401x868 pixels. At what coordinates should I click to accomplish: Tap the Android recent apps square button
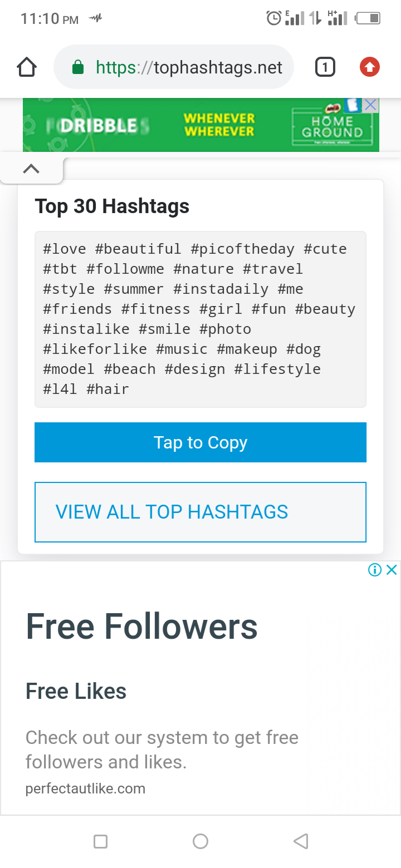coord(101,841)
